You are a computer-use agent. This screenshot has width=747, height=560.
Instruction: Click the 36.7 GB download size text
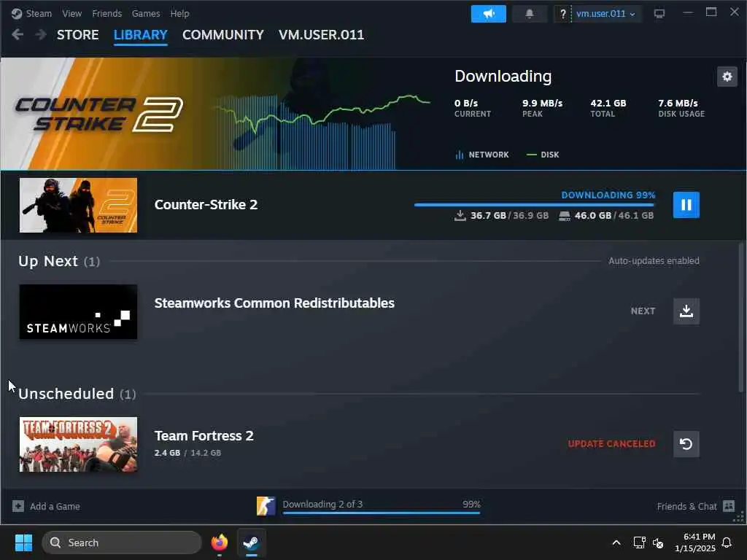(x=488, y=216)
